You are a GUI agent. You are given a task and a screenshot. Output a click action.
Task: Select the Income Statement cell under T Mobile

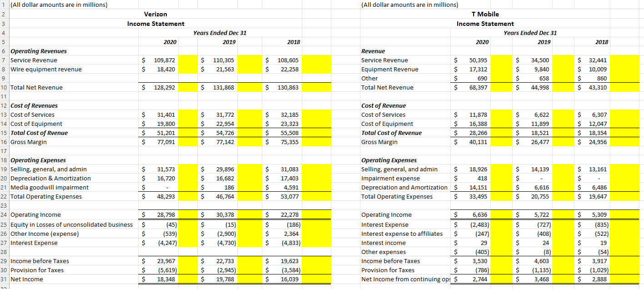pyautogui.click(x=485, y=24)
